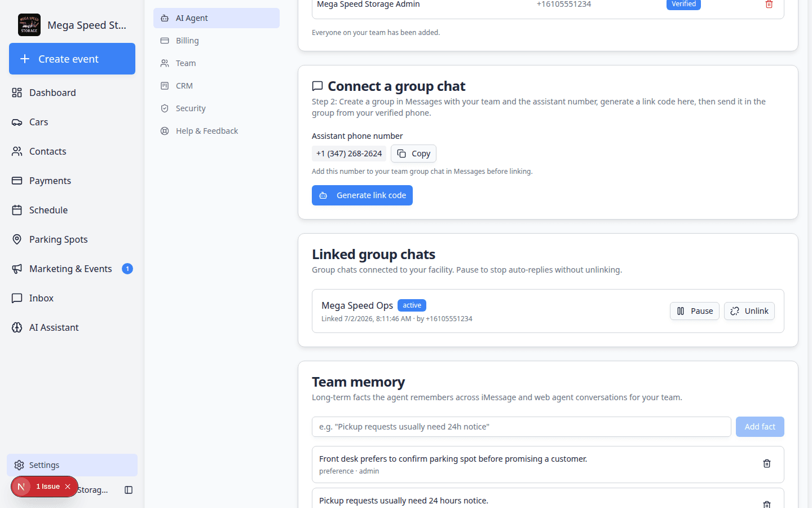The height and width of the screenshot is (508, 812).
Task: Select the Security settings tab
Action: pos(217,108)
